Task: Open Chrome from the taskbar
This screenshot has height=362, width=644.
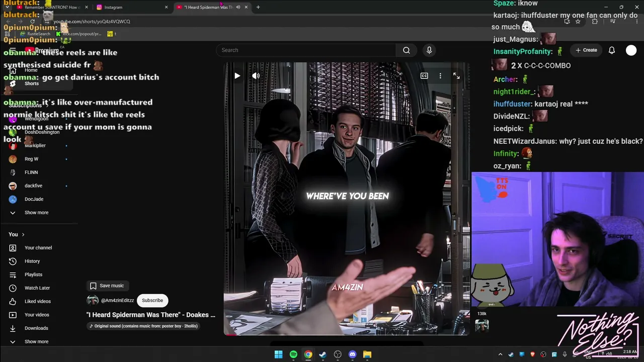Action: pos(308,354)
